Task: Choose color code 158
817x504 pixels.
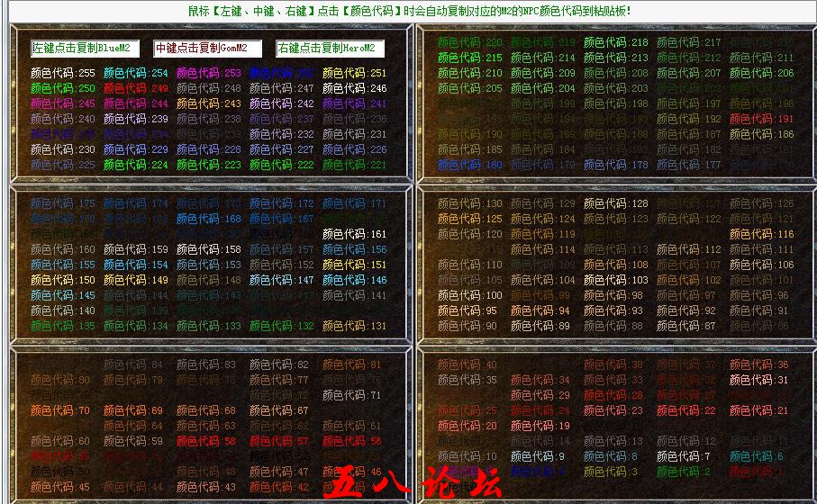Action: pyautogui.click(x=209, y=249)
